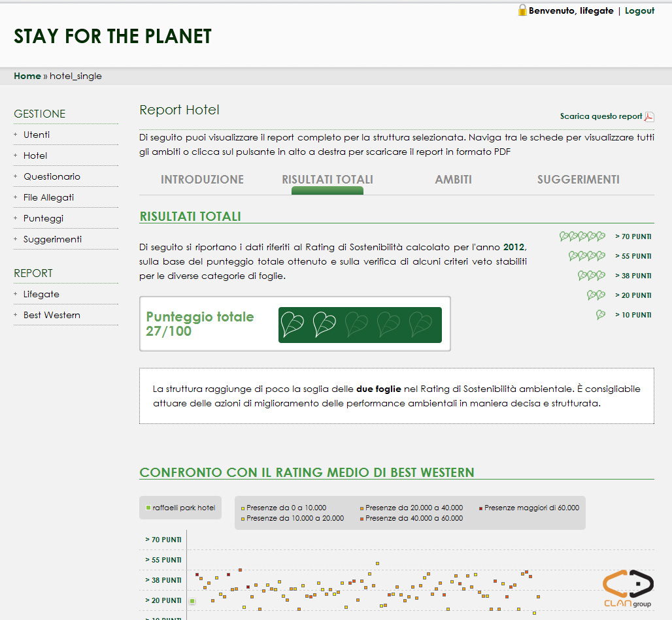Expand the Hotel plus marker
The height and width of the screenshot is (620, 672).
[x=16, y=155]
